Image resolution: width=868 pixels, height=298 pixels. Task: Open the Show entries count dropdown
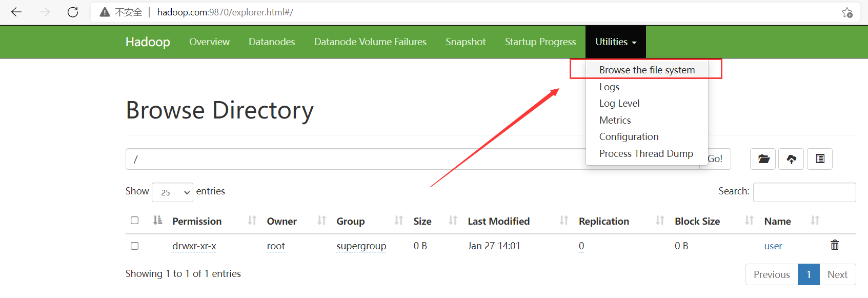(172, 192)
